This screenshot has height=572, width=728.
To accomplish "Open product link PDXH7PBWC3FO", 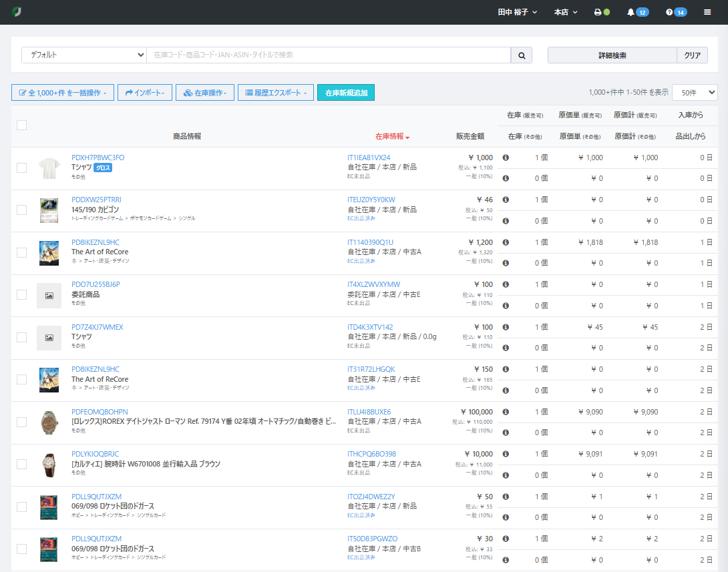I will pos(98,158).
